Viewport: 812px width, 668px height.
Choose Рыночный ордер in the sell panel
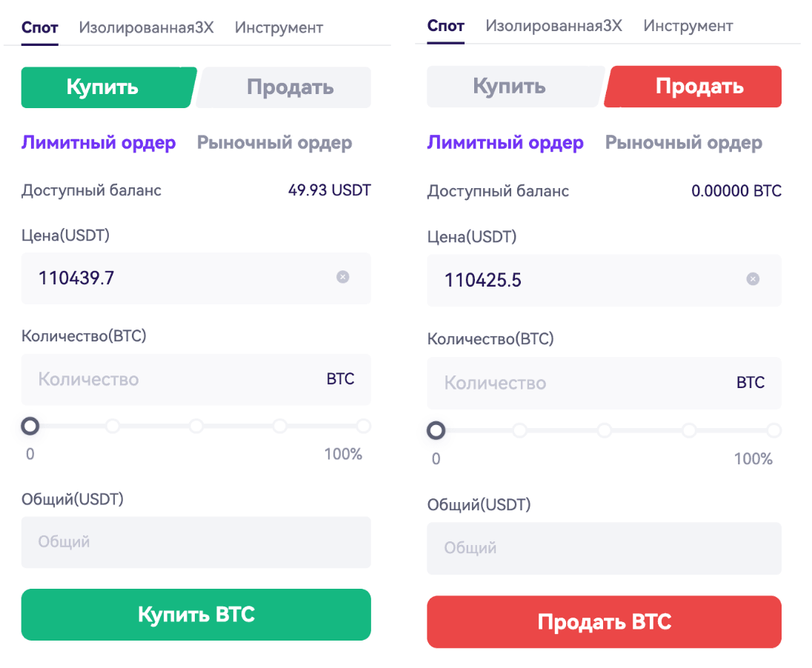pyautogui.click(x=684, y=142)
